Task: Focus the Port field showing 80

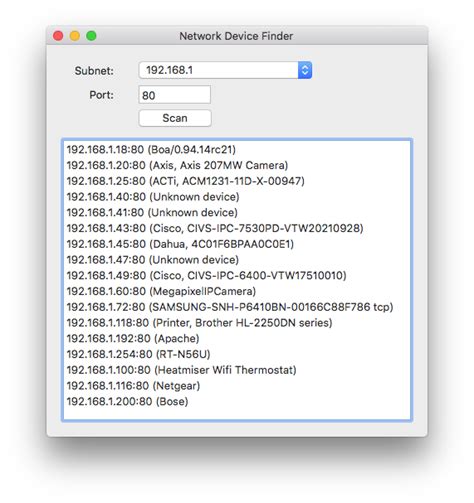Action: [x=175, y=95]
